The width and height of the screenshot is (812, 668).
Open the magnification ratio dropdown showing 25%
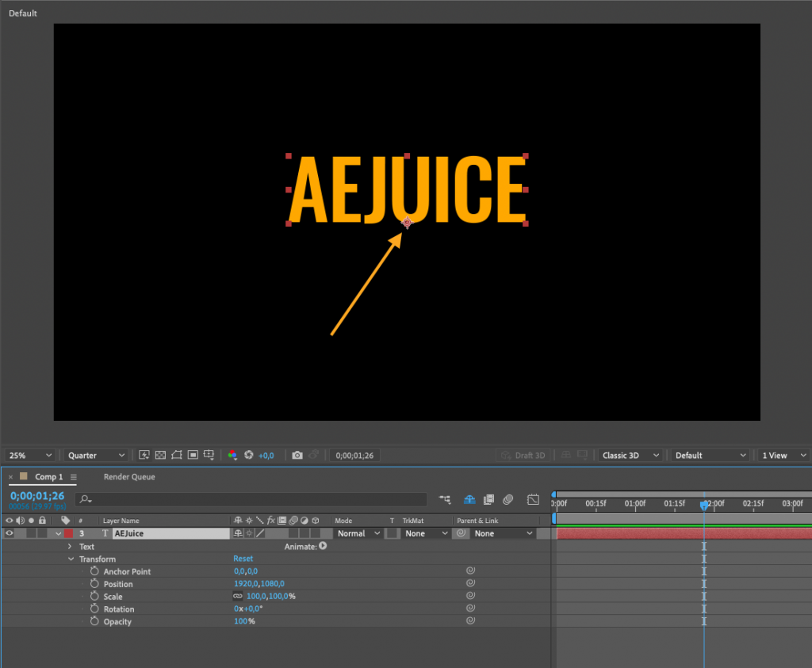pos(28,455)
